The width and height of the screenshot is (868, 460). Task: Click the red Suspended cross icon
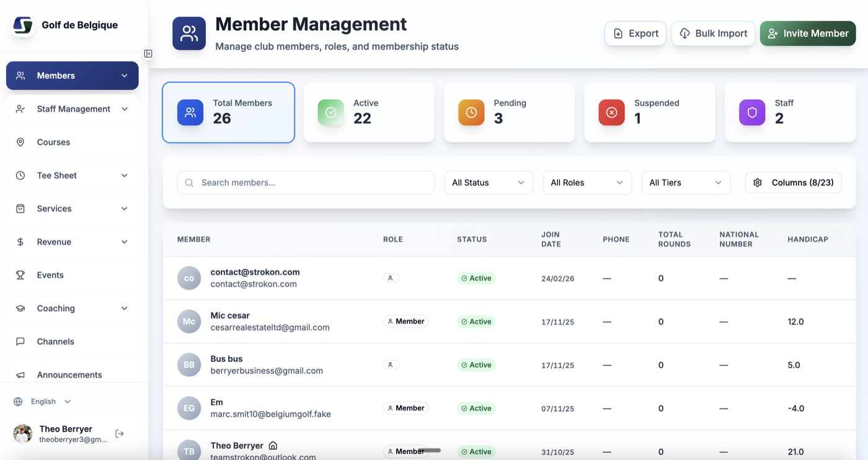tap(611, 112)
